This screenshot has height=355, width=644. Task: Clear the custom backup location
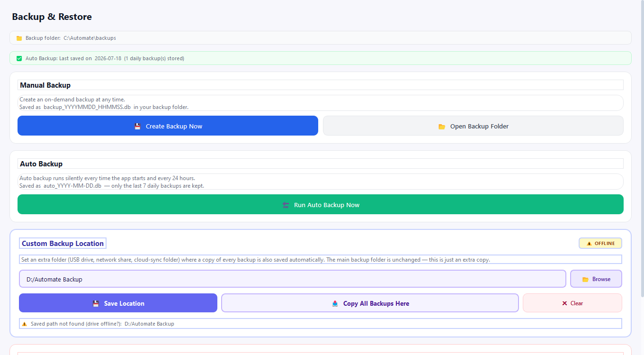pyautogui.click(x=572, y=303)
